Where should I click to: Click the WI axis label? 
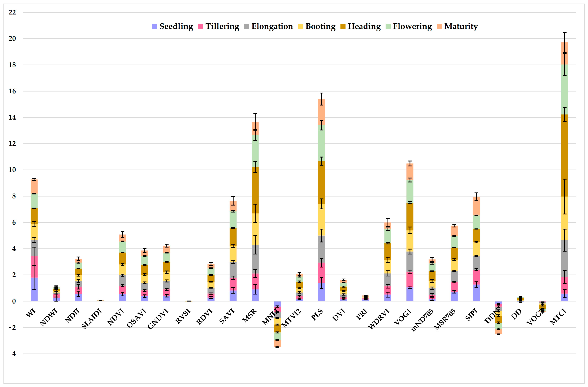[x=31, y=313]
